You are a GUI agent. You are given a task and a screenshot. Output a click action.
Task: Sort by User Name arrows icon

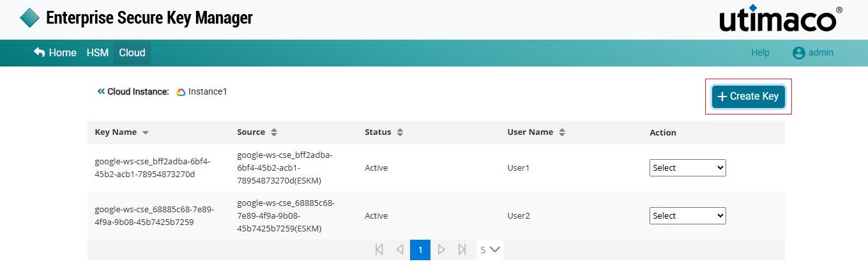(562, 132)
